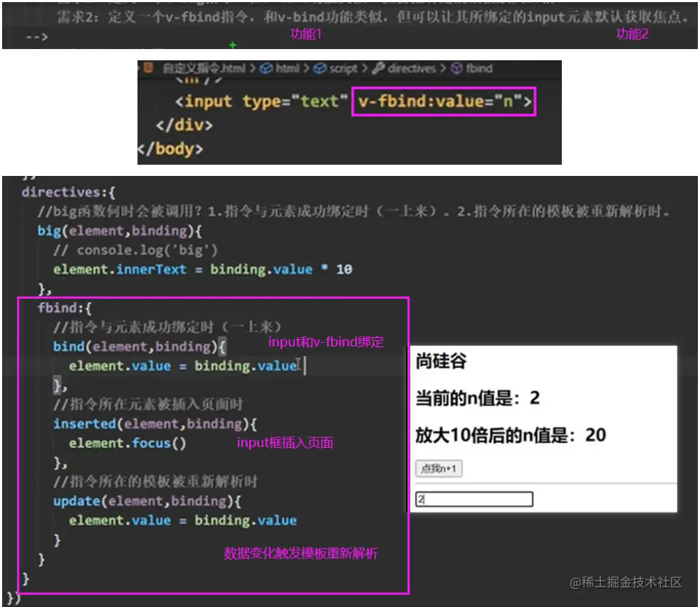Click the cube icon before script breadcrumb
This screenshot has width=700, height=607.
click(x=320, y=68)
